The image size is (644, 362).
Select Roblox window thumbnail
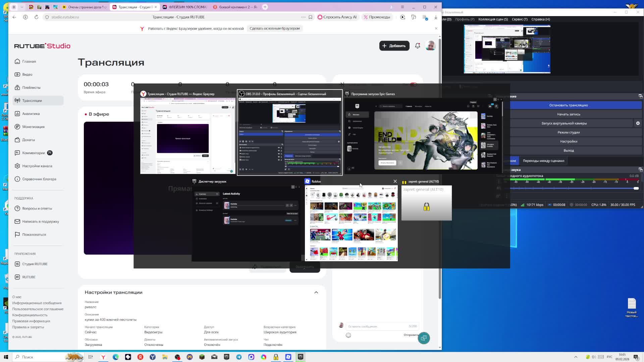(x=351, y=223)
